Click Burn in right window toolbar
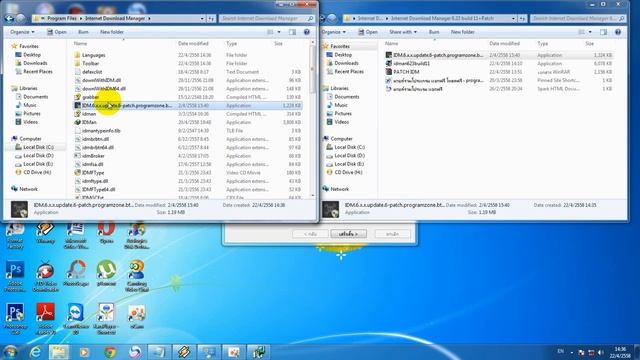Viewport: 640px width, 360px height. 434,32
